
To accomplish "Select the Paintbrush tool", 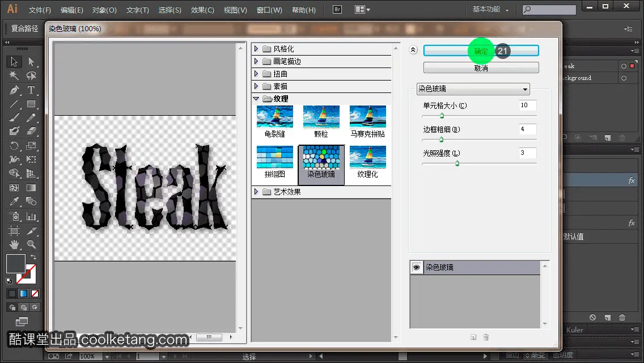I will [14, 117].
